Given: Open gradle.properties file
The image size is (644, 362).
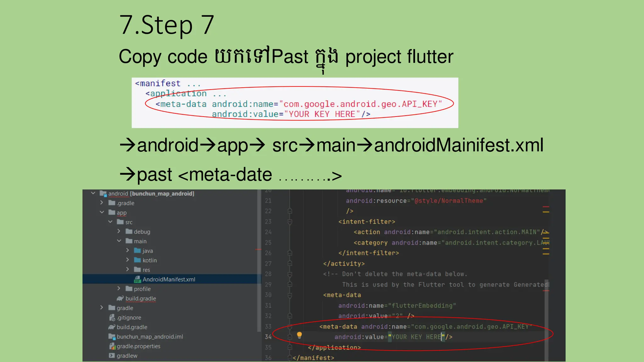Looking at the screenshot, I should (138, 346).
